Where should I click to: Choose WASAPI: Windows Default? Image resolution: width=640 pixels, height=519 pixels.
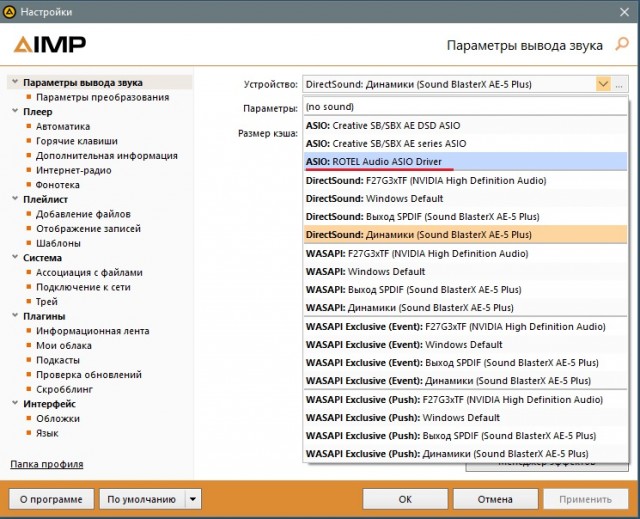465,272
